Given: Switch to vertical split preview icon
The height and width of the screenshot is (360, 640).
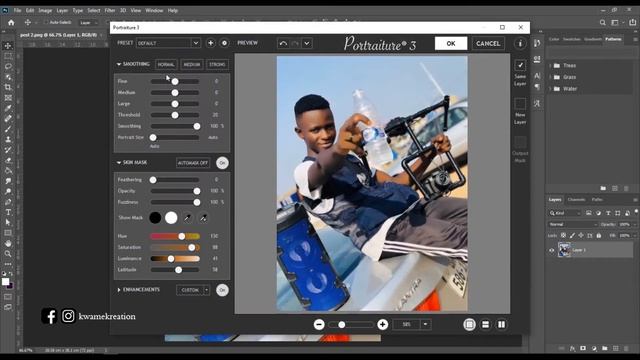Looking at the screenshot, I should [x=501, y=324].
